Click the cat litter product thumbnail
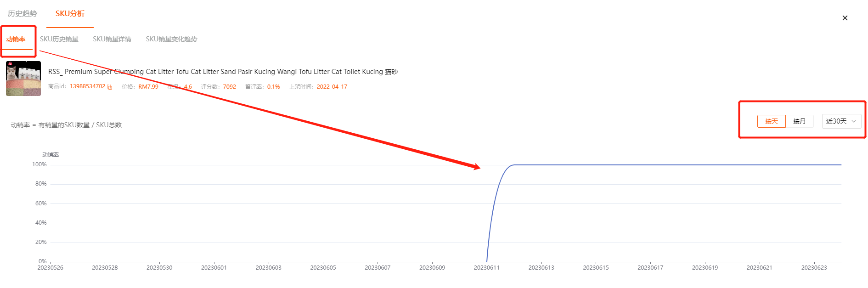 [23, 79]
